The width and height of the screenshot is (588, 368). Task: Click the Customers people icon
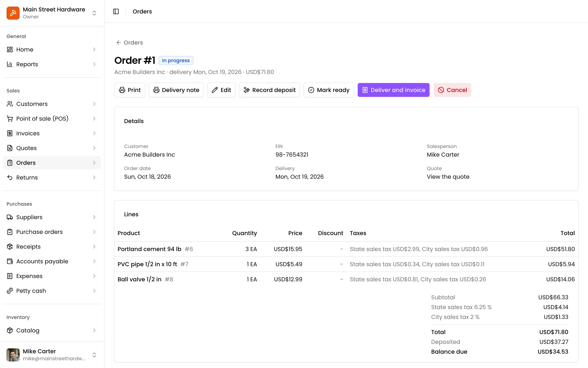[x=10, y=104]
